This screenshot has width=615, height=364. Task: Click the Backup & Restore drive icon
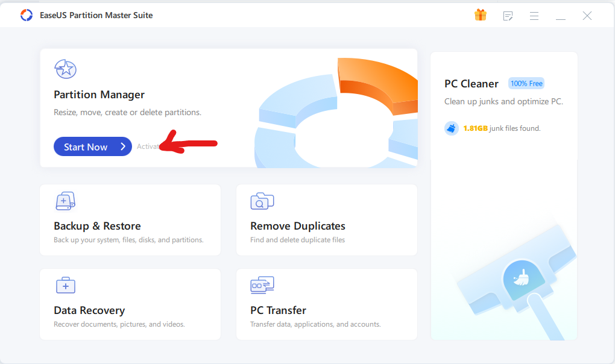[65, 201]
